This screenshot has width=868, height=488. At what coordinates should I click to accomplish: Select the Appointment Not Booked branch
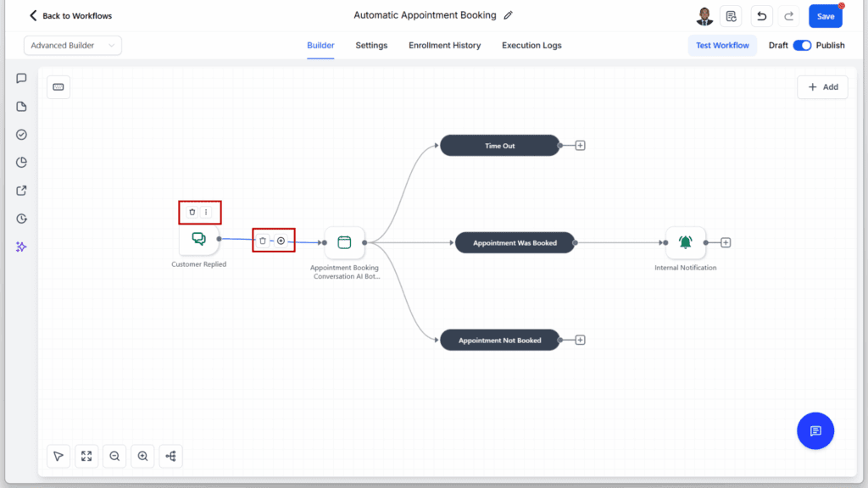pyautogui.click(x=500, y=340)
